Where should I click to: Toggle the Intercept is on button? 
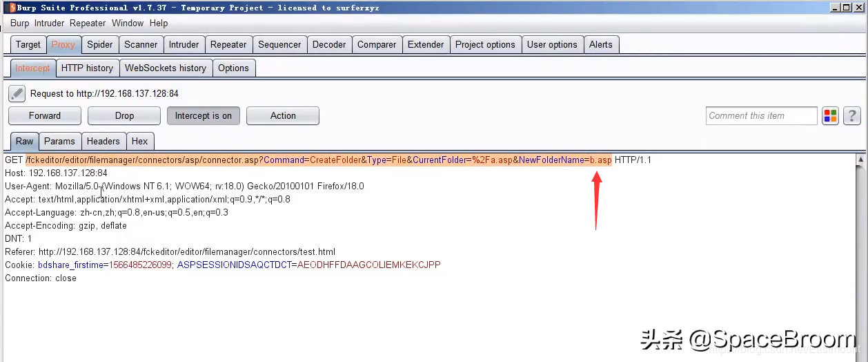click(204, 116)
